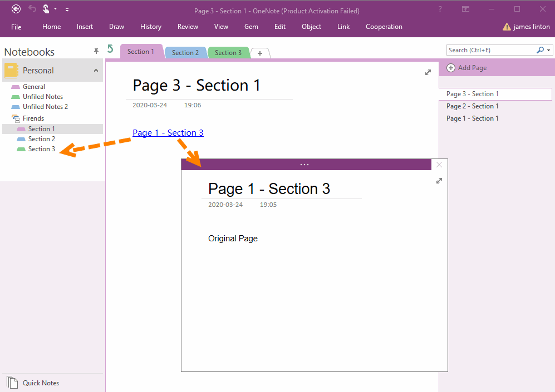The height and width of the screenshot is (392, 555).
Task: Click the 19:06 time stamp
Action: [193, 105]
